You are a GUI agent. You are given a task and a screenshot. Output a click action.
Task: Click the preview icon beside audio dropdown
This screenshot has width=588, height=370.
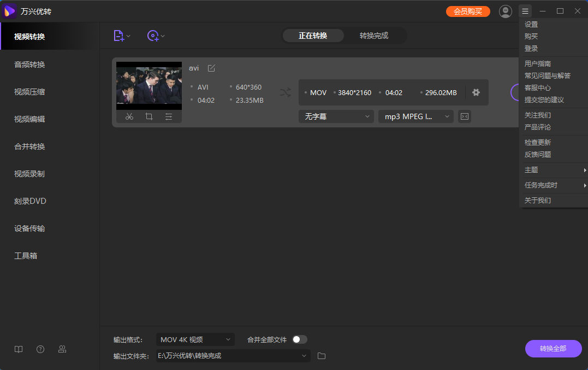tap(465, 117)
